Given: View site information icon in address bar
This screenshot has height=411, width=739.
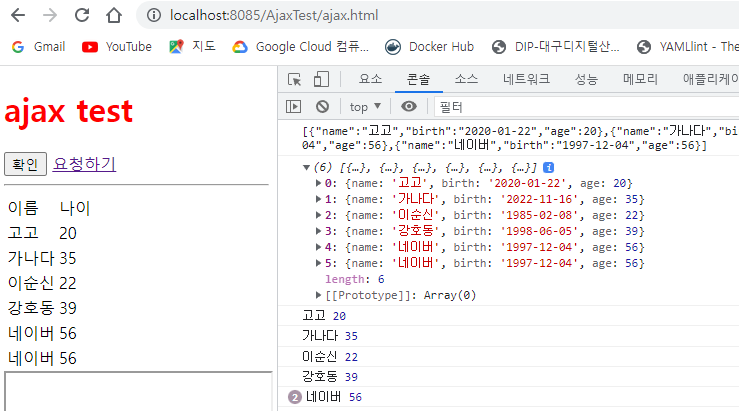Looking at the screenshot, I should coord(154,16).
